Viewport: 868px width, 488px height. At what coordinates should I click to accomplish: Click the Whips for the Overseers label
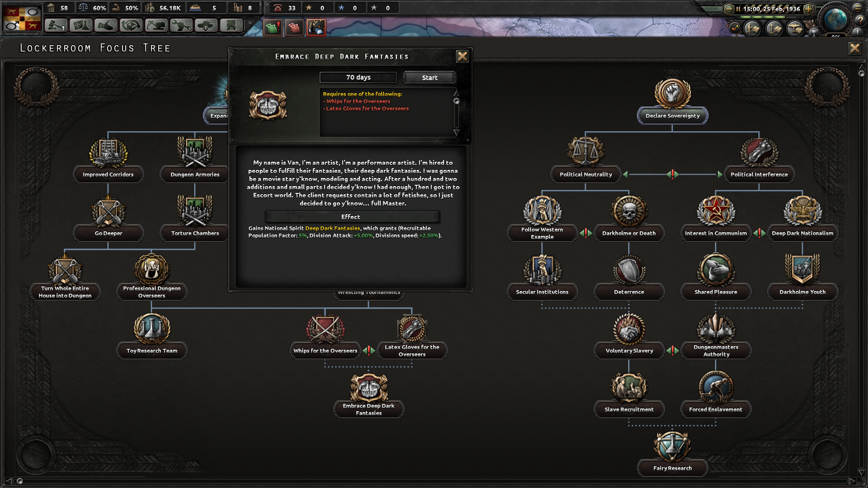325,351
